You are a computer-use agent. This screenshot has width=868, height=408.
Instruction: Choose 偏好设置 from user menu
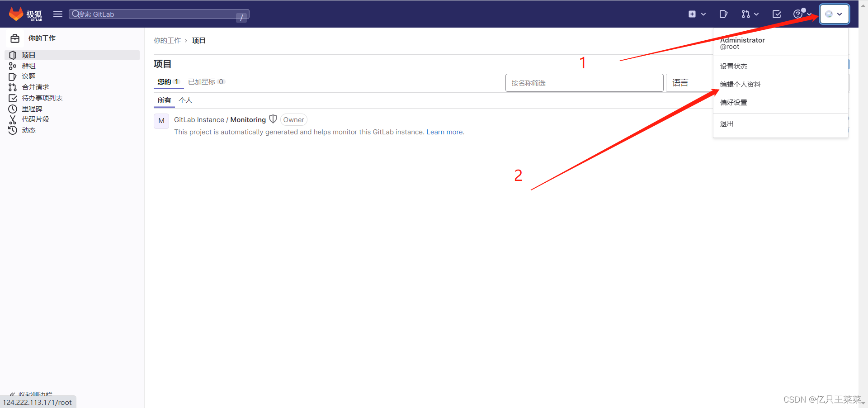(780, 103)
